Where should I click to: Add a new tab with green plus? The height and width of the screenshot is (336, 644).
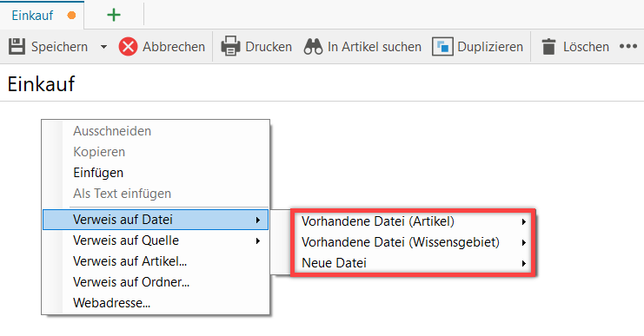tap(114, 15)
